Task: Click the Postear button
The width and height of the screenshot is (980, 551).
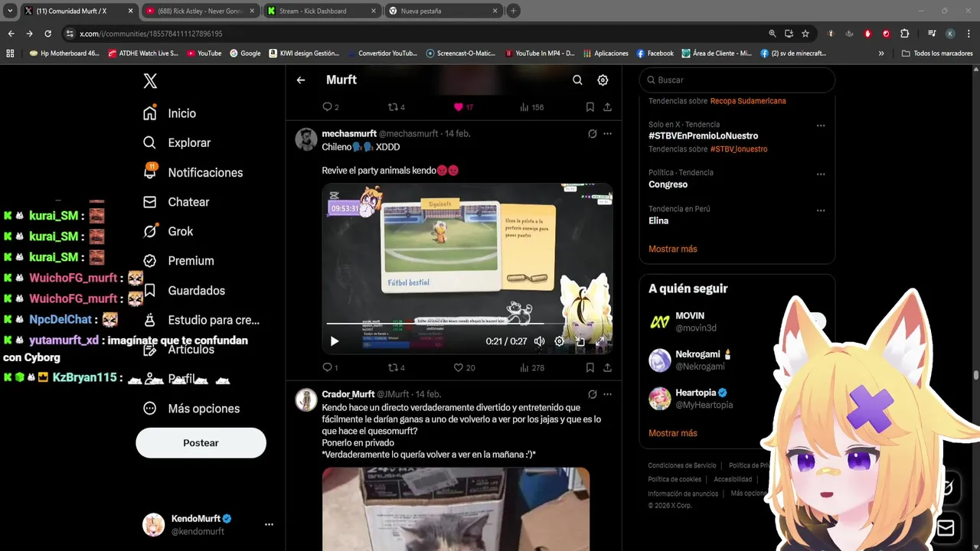Action: coord(201,443)
